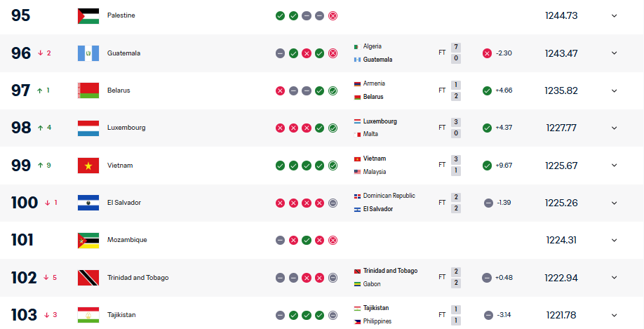Click the Trinidad and Tobago flag icon
Image resolution: width=644 pixels, height=329 pixels.
88,278
